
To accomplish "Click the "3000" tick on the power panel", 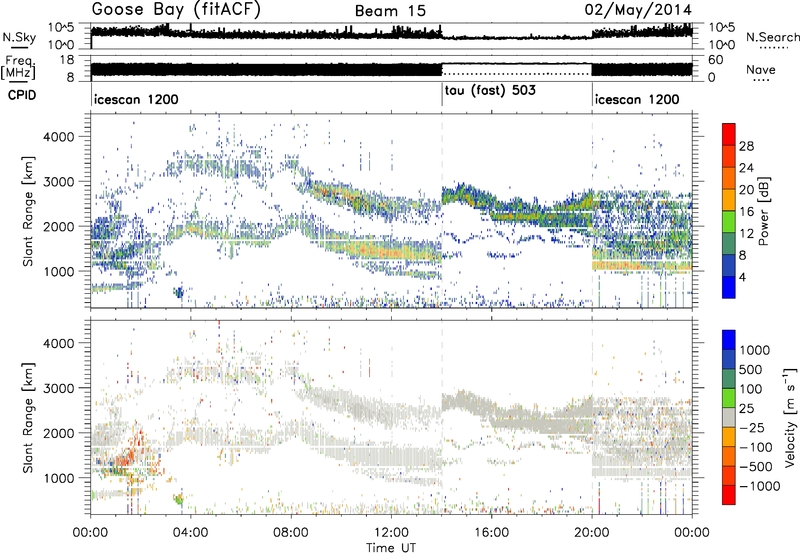I will pos(58,182).
